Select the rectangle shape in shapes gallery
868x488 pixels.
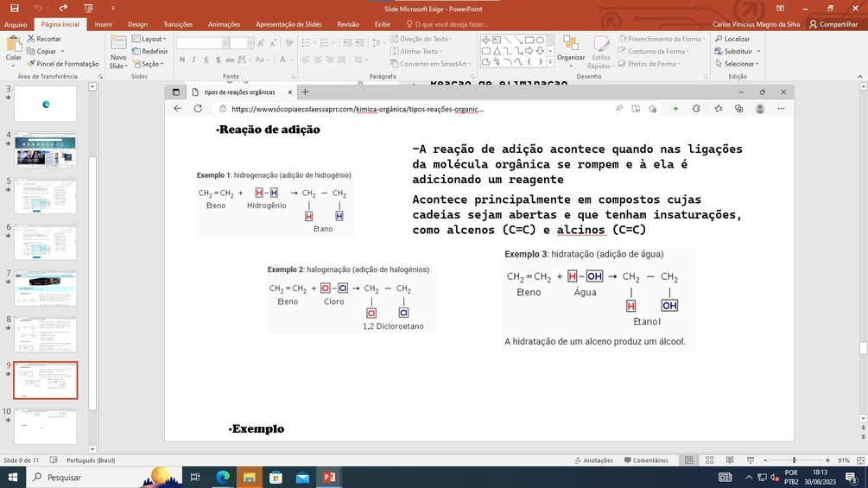click(x=529, y=40)
